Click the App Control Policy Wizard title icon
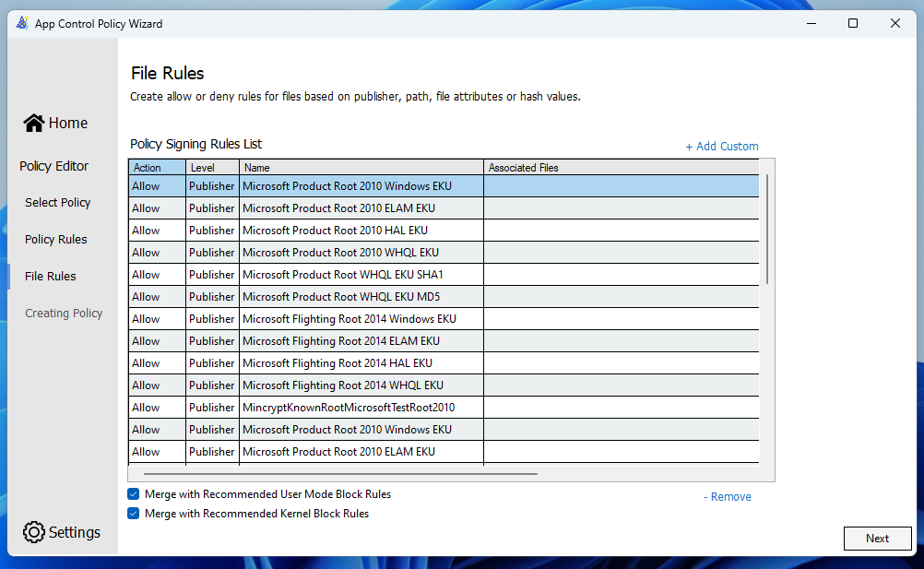Image resolution: width=924 pixels, height=569 pixels. (20, 23)
